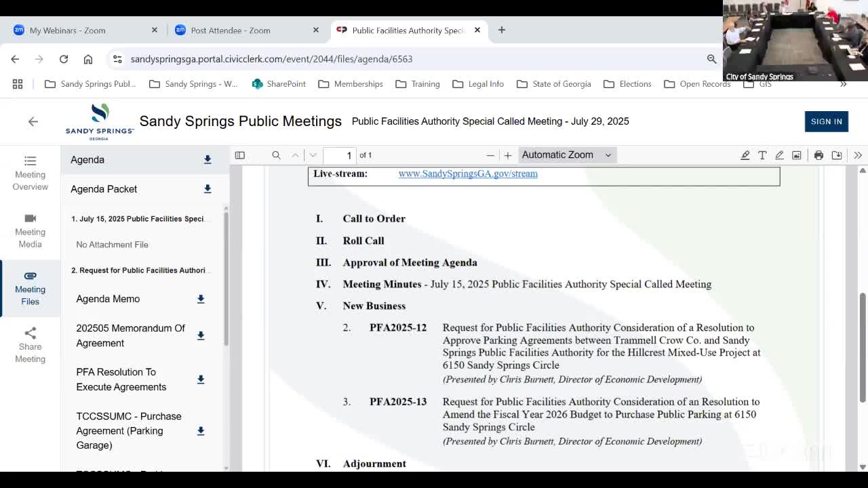Viewport: 868px width, 488px height.
Task: Open Training bookmark folder
Action: pyautogui.click(x=418, y=84)
